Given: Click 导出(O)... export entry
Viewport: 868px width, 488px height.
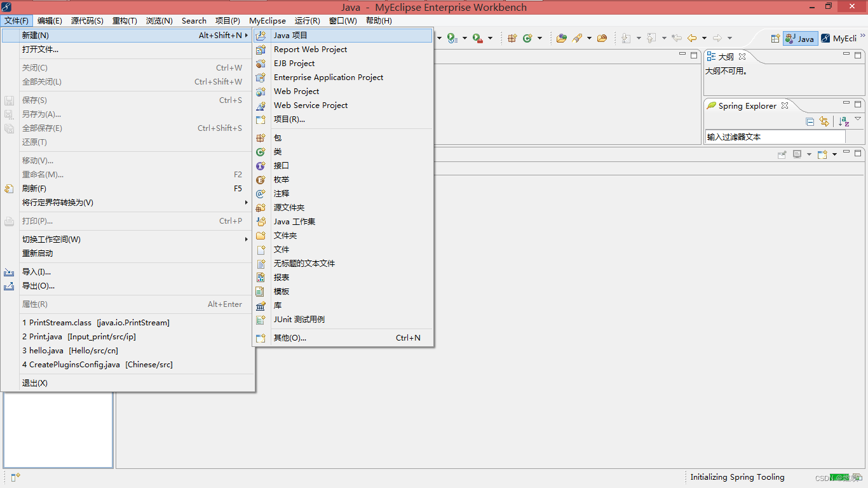Looking at the screenshot, I should click(x=127, y=286).
